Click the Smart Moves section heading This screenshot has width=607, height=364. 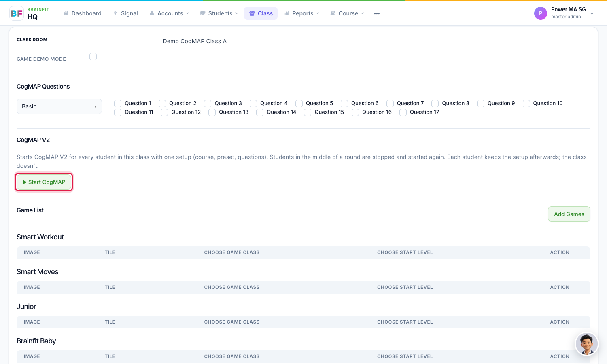[37, 272]
